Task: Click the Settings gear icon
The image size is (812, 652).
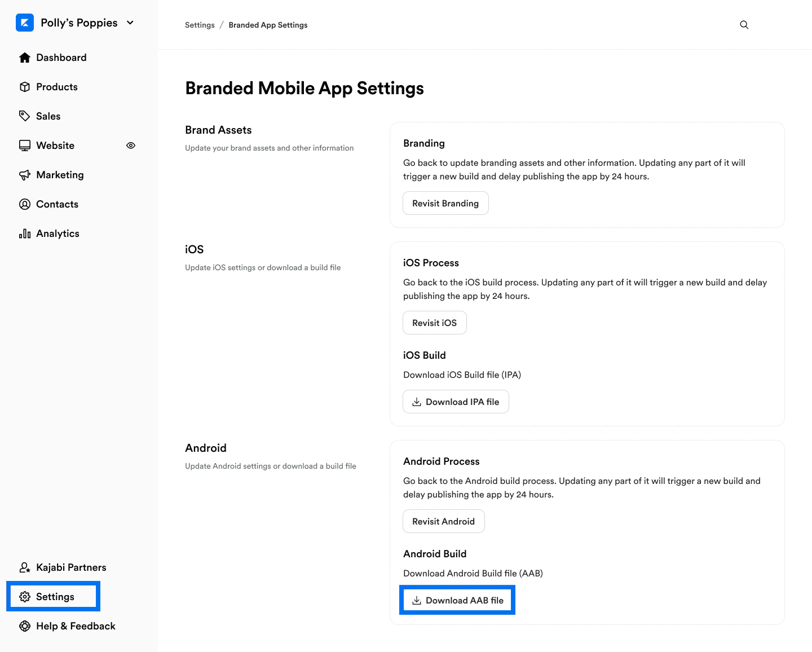Action: (x=25, y=596)
